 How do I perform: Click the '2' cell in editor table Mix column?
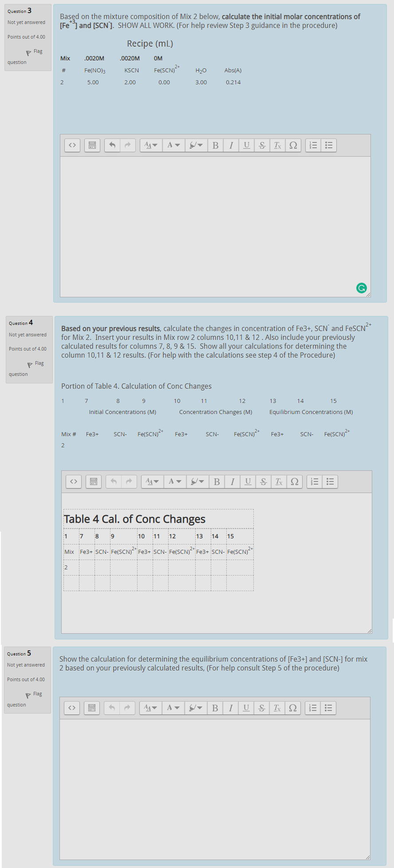tap(71, 567)
